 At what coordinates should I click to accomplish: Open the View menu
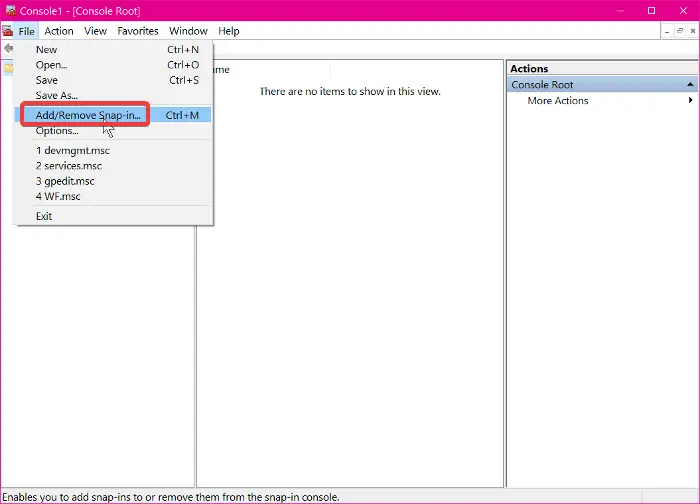(x=95, y=31)
